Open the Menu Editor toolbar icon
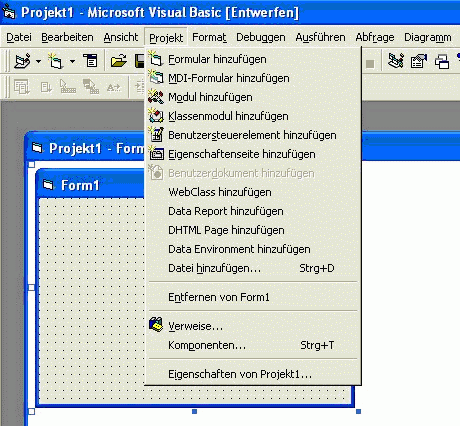This screenshot has height=426, width=460. point(90,61)
